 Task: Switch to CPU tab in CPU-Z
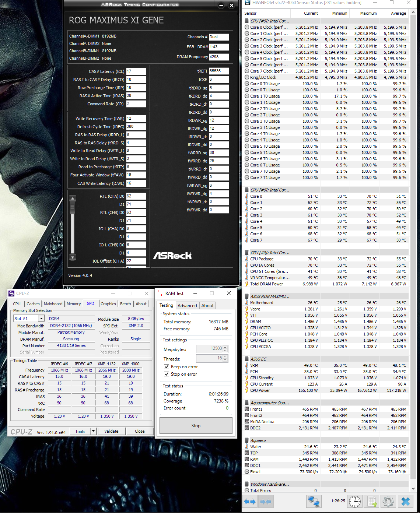17,304
